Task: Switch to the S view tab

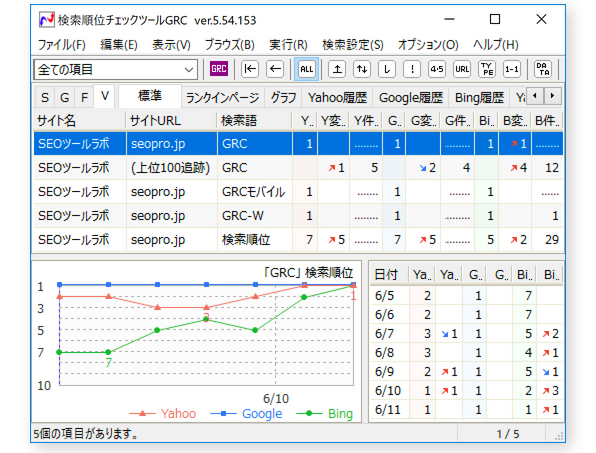Action: point(45,98)
